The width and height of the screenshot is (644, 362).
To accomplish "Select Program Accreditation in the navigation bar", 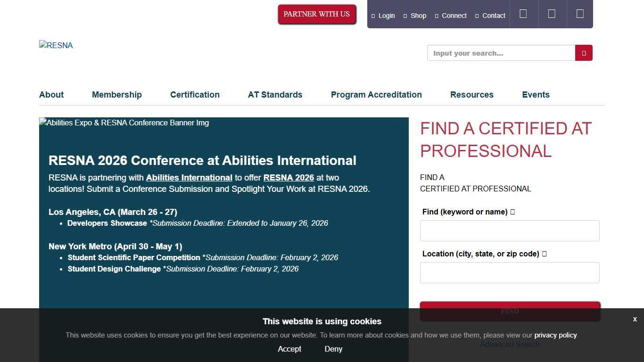I will [376, 95].
